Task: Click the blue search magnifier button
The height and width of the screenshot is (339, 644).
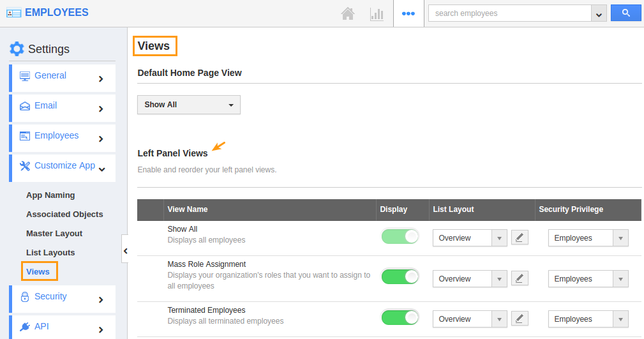Action: (625, 13)
